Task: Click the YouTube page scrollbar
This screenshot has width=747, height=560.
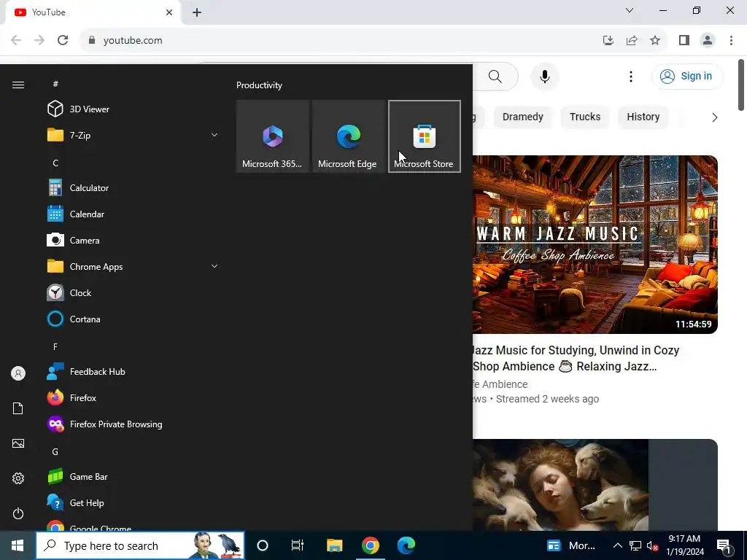Action: 741,85
